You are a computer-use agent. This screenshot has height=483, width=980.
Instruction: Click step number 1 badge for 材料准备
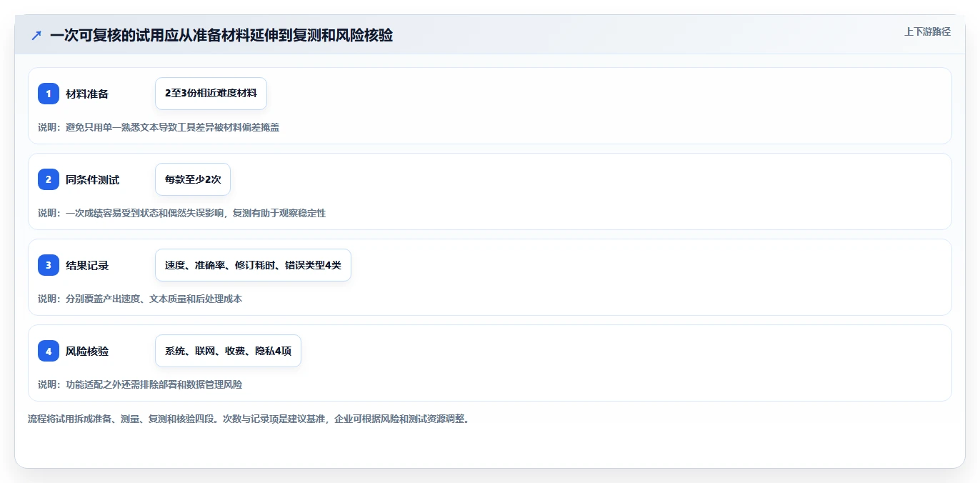[49, 94]
